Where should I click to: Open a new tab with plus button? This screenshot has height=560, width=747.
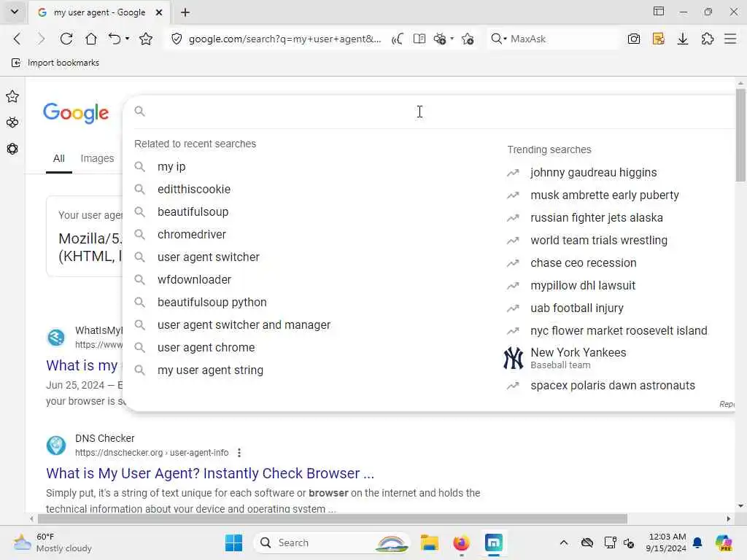click(x=185, y=12)
